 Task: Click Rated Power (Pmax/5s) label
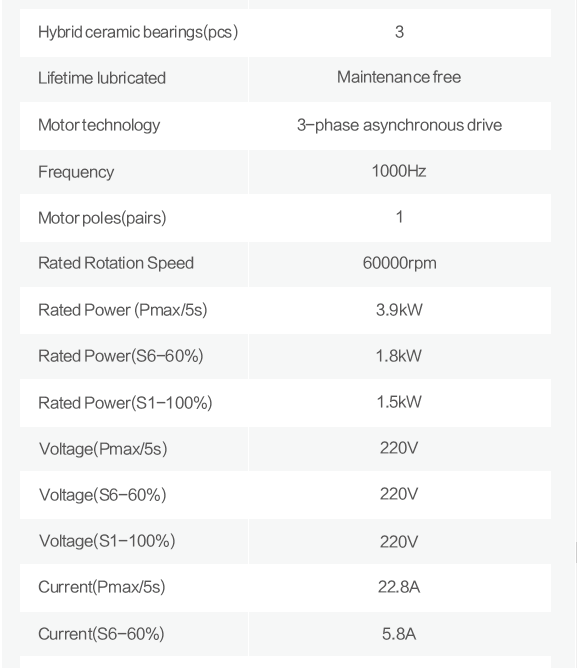coord(123,310)
